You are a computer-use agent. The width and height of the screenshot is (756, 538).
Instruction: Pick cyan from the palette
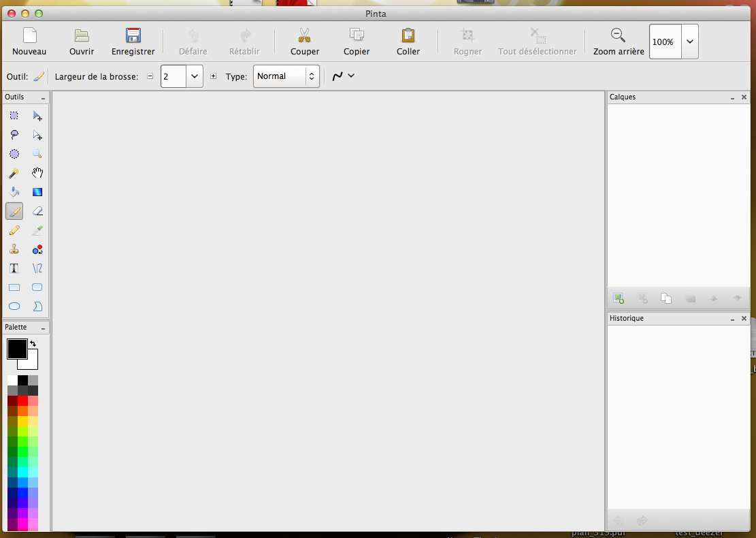pos(22,471)
